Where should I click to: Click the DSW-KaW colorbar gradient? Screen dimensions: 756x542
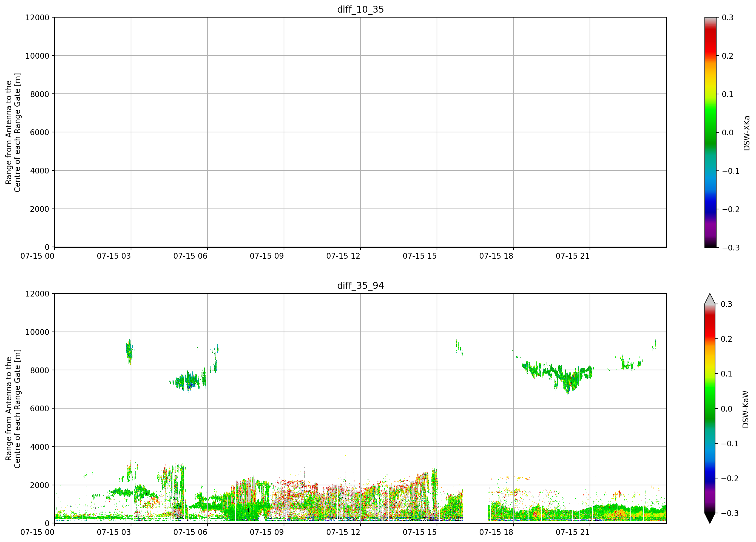[710, 408]
